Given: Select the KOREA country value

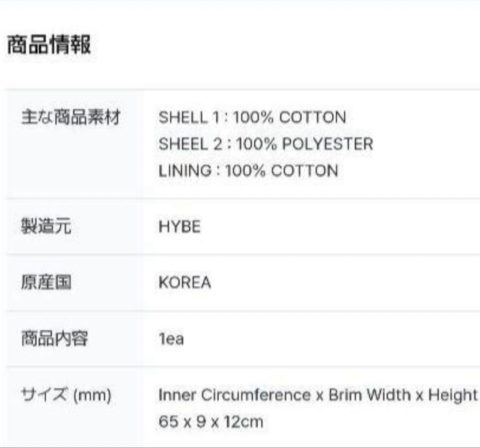Looking at the screenshot, I should 184,283.
